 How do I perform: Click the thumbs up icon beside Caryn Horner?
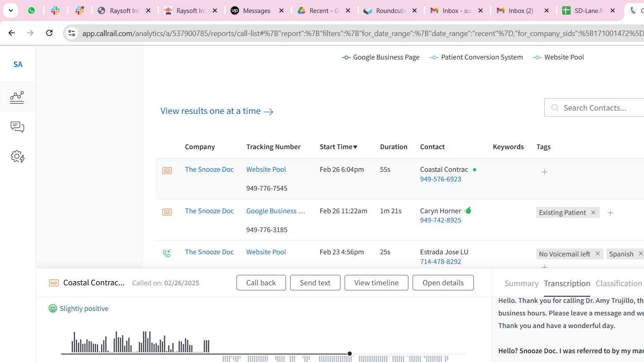pos(468,210)
